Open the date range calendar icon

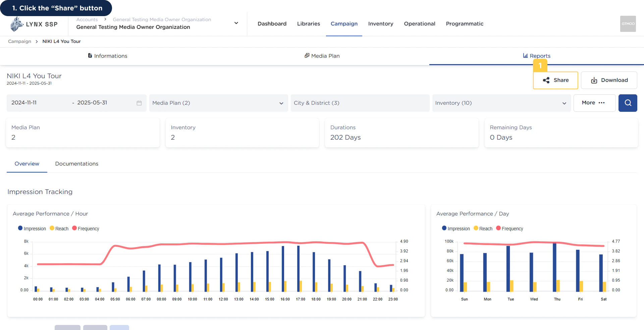coord(139,103)
